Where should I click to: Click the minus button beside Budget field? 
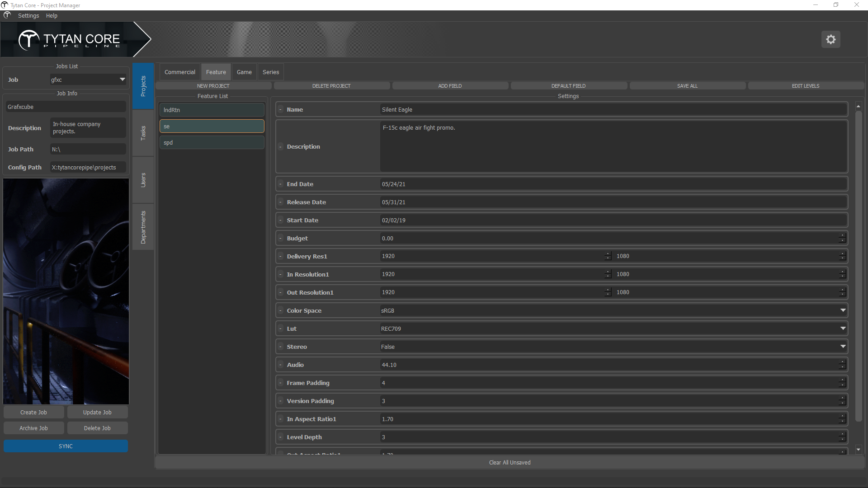(281, 238)
